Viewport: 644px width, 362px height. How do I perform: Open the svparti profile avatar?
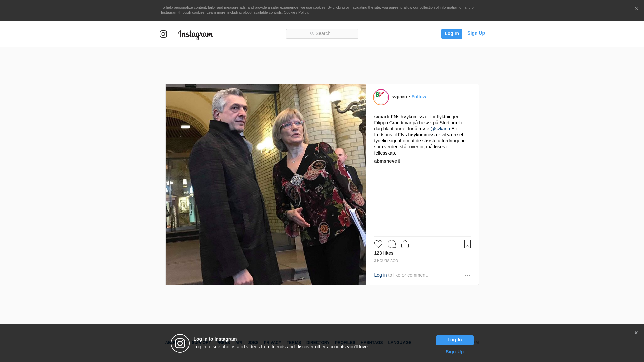(381, 97)
